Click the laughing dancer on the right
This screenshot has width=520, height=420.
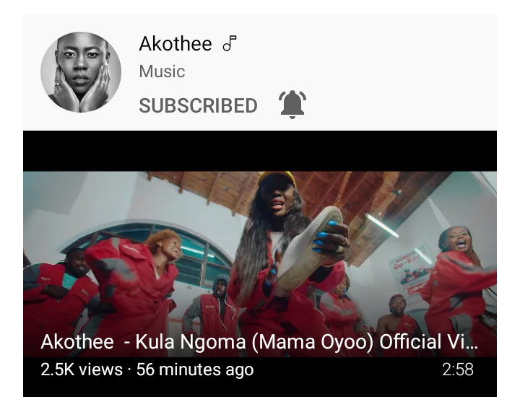pos(461,285)
